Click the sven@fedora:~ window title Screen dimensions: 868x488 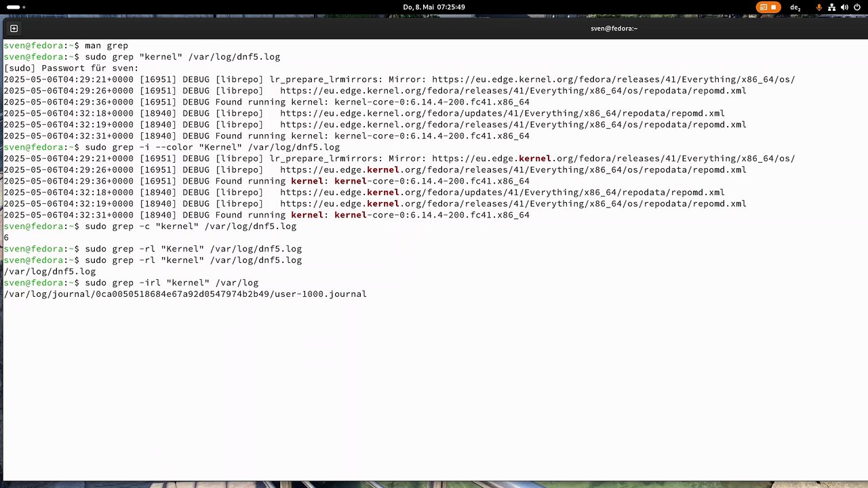pos(614,28)
